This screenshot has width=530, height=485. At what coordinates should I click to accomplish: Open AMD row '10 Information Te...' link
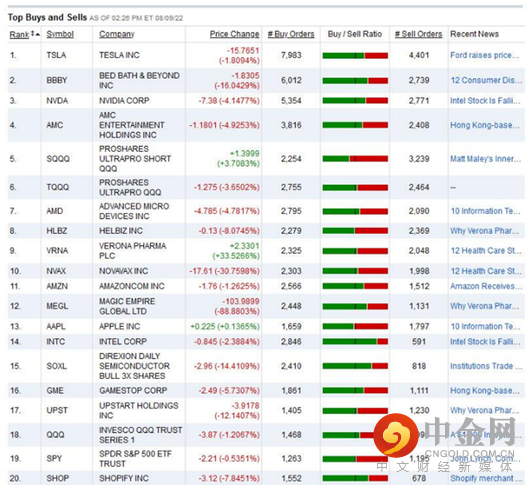click(485, 211)
